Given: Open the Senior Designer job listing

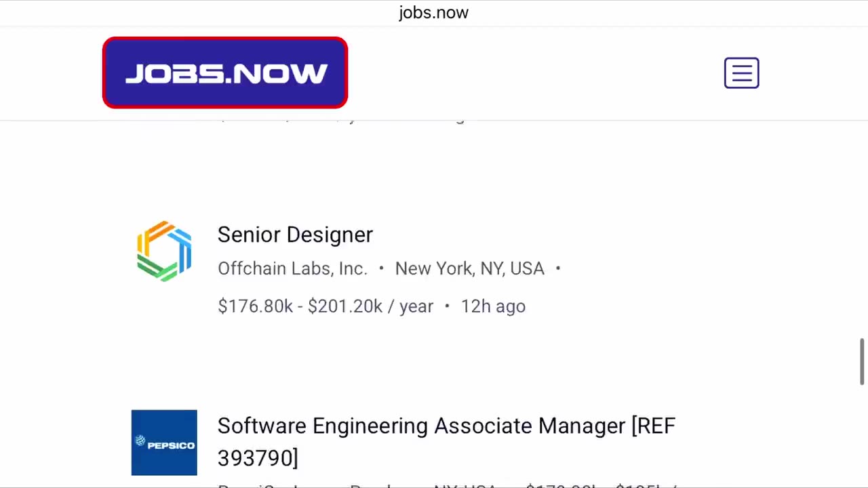Looking at the screenshot, I should coord(295,235).
